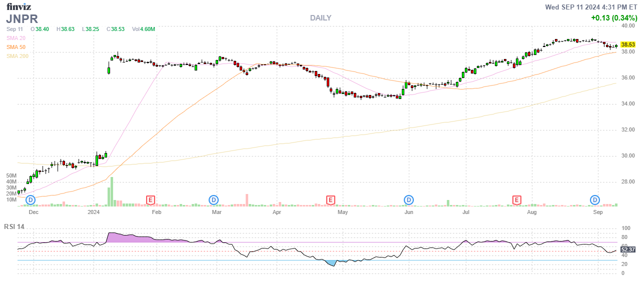Click the SMA 50 legend label
The width and height of the screenshot is (644, 281).
pos(16,47)
